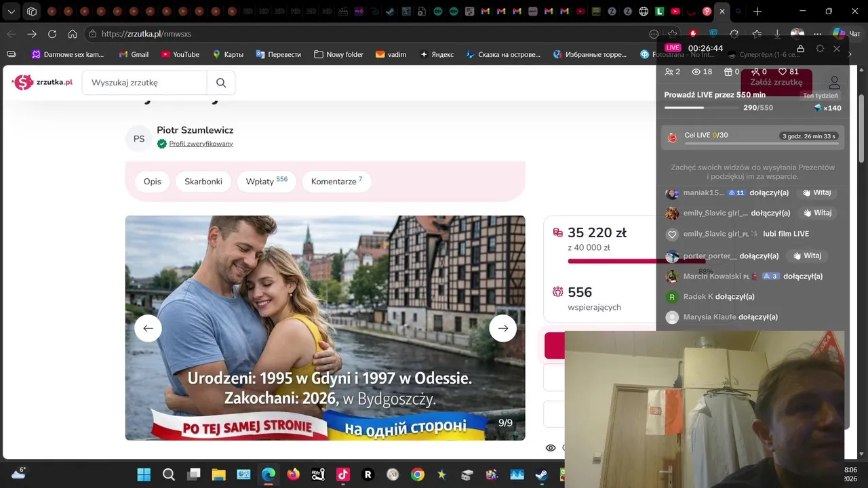Open the Profil zweryfikowany link

[x=201, y=144]
